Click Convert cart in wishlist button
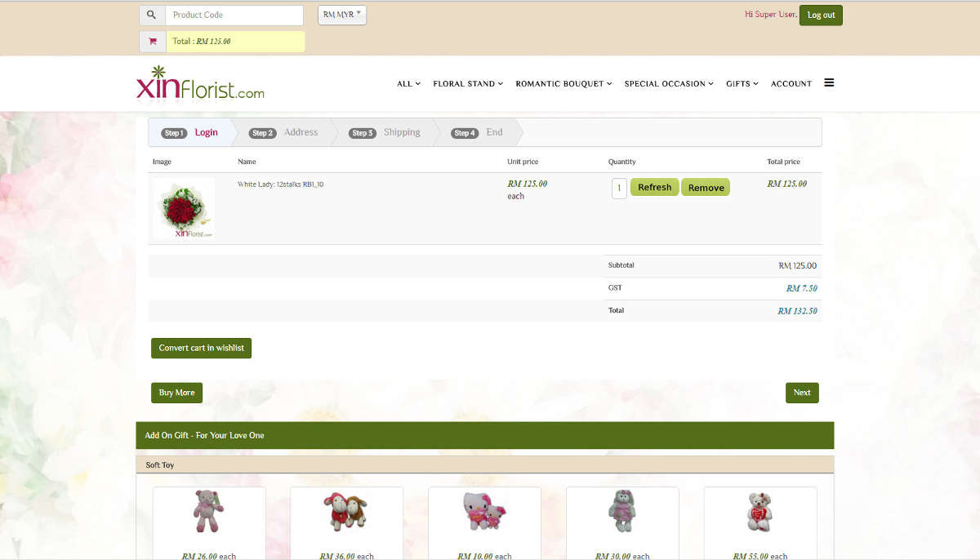The width and height of the screenshot is (980, 560). coord(201,348)
